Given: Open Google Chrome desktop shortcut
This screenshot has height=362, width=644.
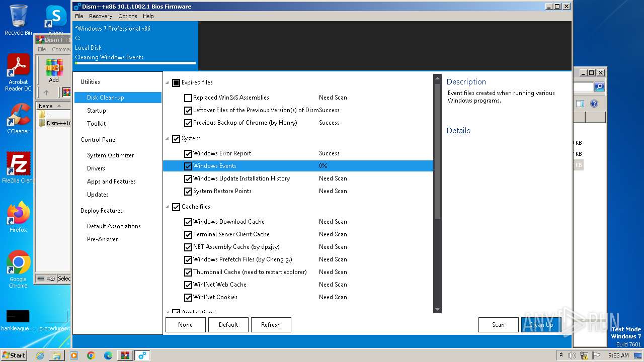Looking at the screenshot, I should pos(18,269).
